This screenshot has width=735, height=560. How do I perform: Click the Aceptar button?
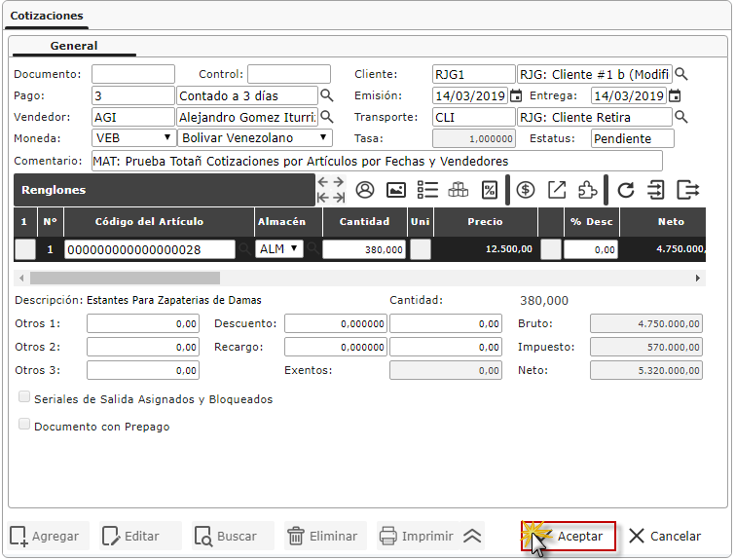pyautogui.click(x=570, y=536)
